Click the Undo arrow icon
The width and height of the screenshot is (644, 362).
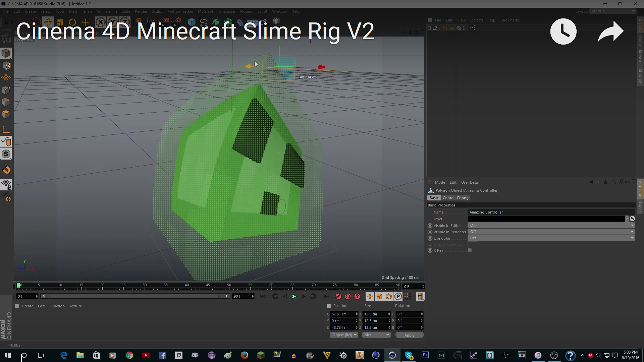[x=9, y=22]
